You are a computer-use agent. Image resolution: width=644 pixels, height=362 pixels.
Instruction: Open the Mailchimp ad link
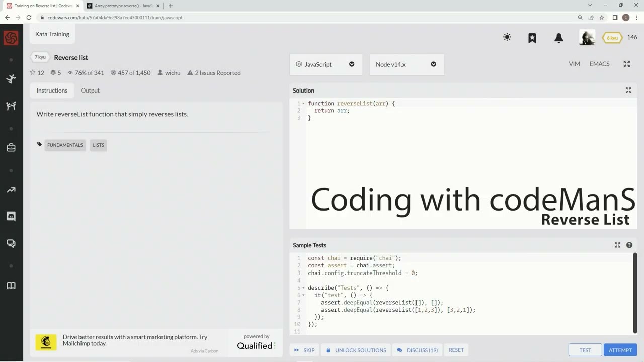pos(135,340)
